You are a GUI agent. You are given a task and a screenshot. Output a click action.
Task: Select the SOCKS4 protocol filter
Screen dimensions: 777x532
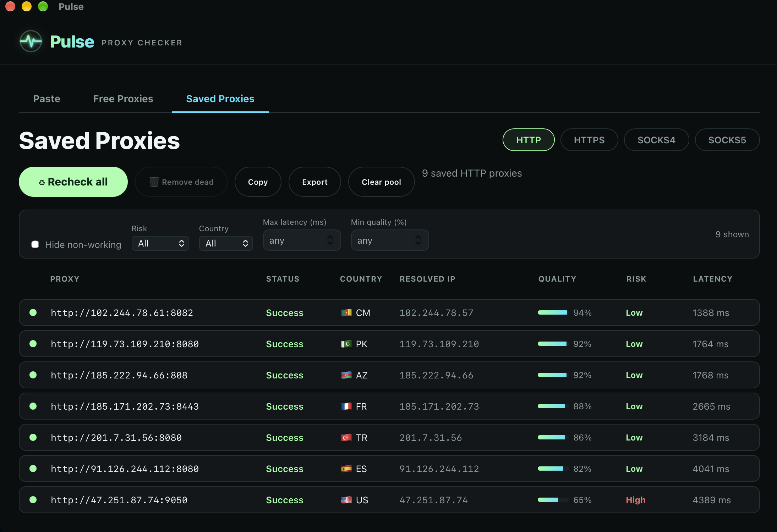tap(656, 140)
